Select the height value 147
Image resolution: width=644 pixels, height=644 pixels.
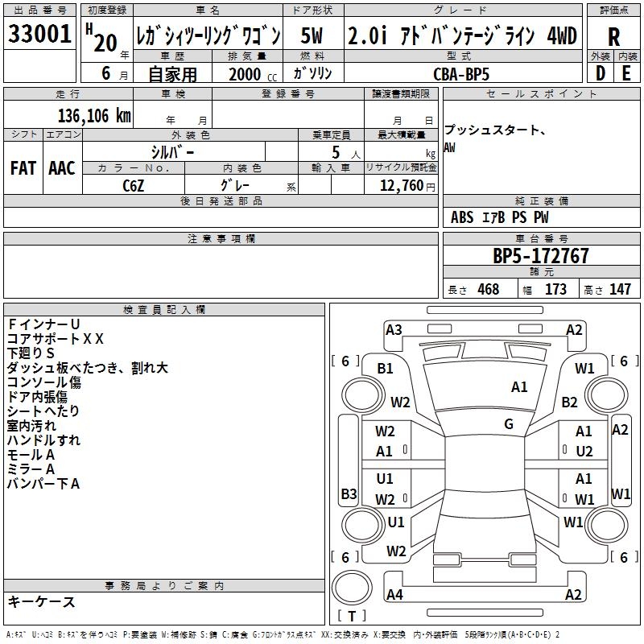[620, 289]
